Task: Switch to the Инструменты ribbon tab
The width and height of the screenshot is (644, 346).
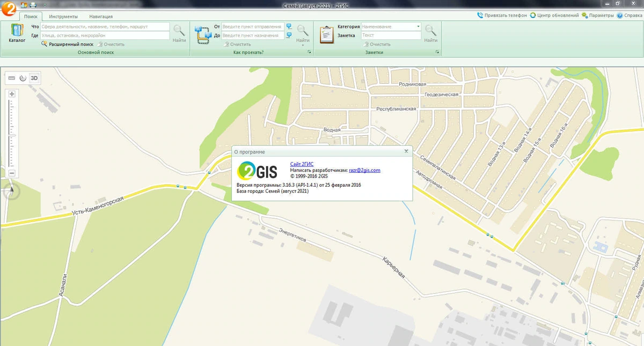Action: pos(63,17)
